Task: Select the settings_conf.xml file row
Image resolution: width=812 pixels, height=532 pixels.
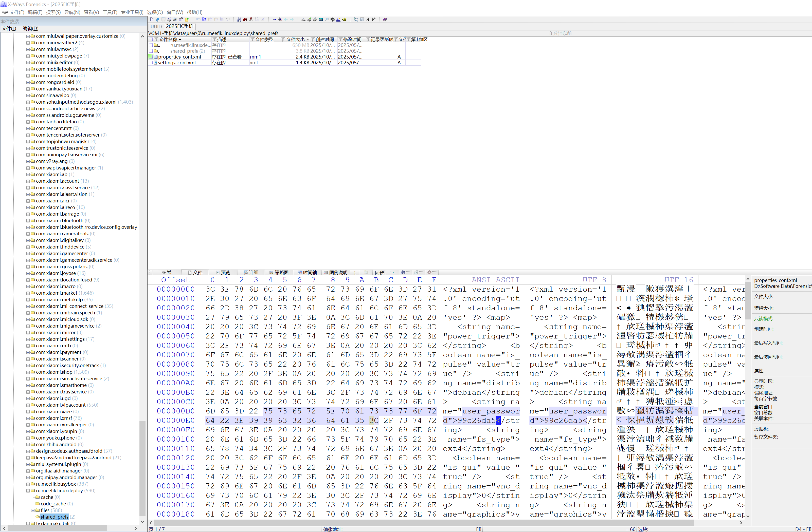Action: (x=177, y=63)
